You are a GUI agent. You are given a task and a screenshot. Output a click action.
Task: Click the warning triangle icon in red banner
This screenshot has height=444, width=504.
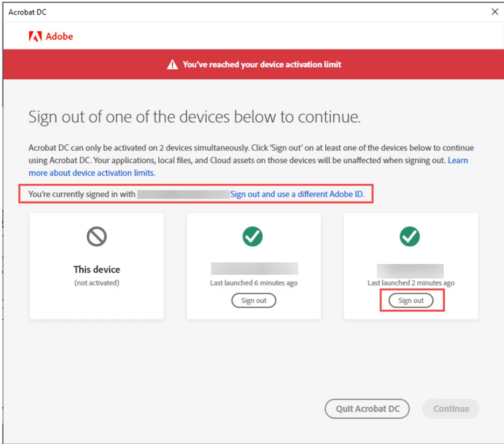coord(172,64)
